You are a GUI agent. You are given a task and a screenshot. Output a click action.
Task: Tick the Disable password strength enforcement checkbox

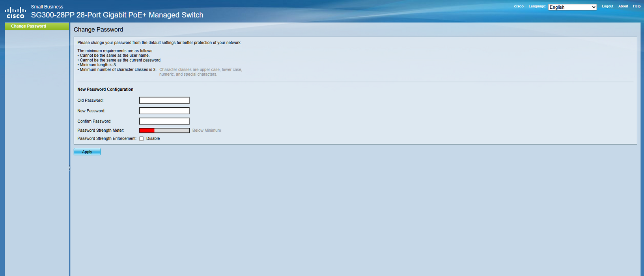coord(142,139)
